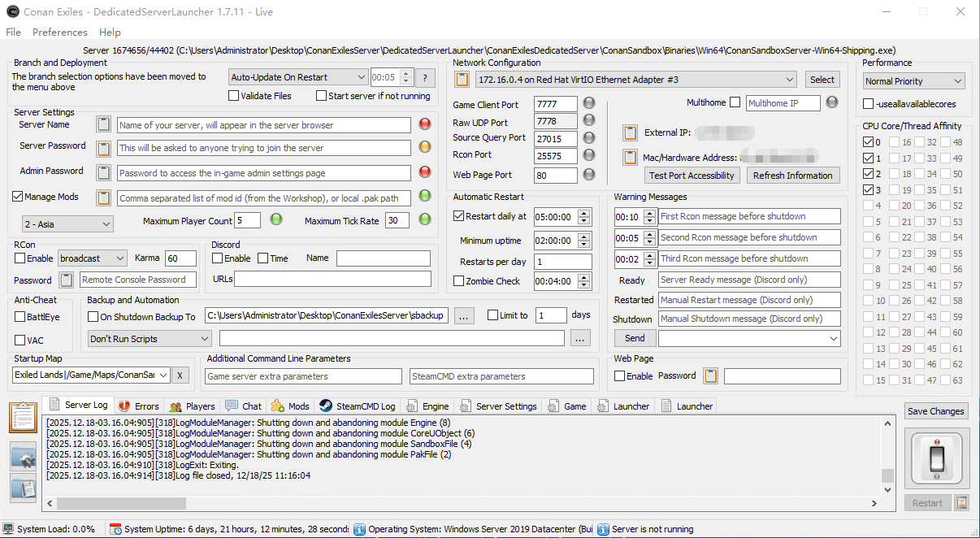Expand the Normal Priority performance dropdown
Image resolution: width=980 pixels, height=538 pixels.
coord(913,81)
